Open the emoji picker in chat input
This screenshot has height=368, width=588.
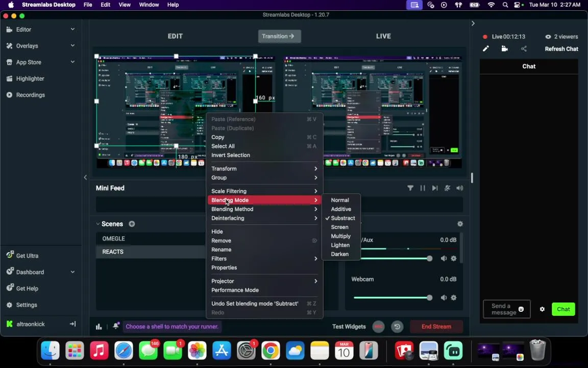521,309
